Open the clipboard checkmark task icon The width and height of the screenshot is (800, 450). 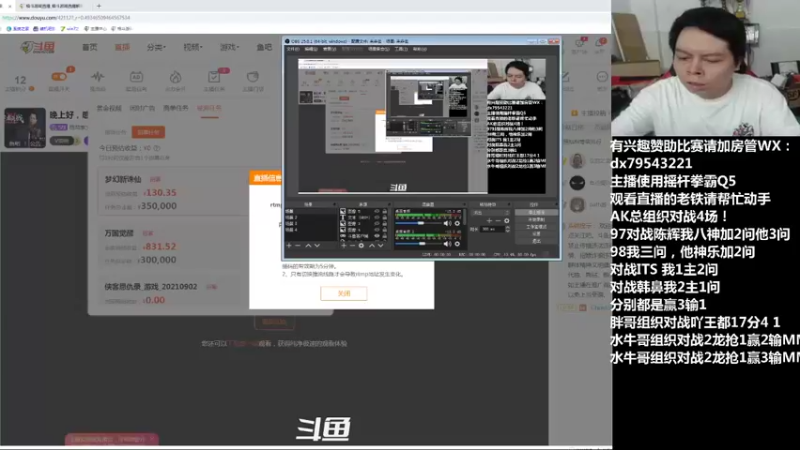click(x=214, y=77)
